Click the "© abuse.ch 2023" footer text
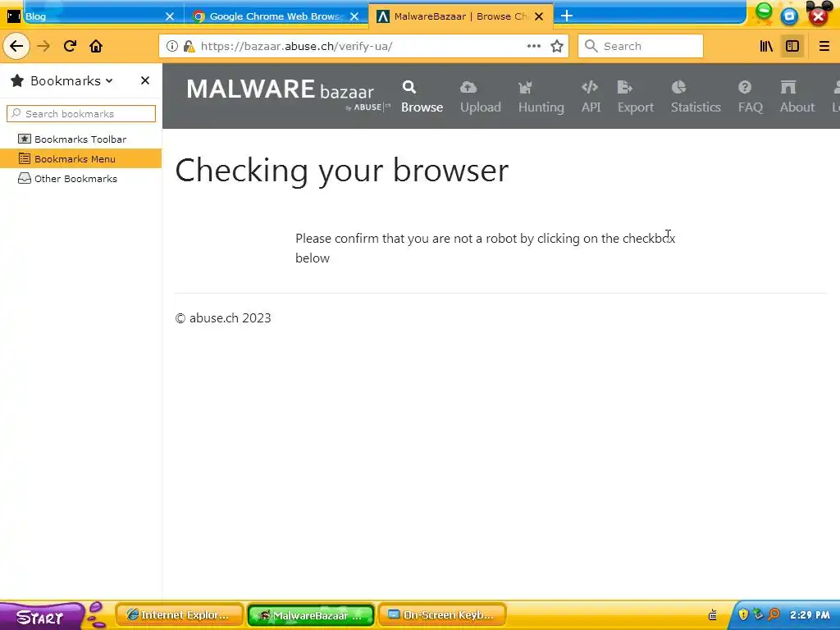840x630 pixels. [223, 318]
